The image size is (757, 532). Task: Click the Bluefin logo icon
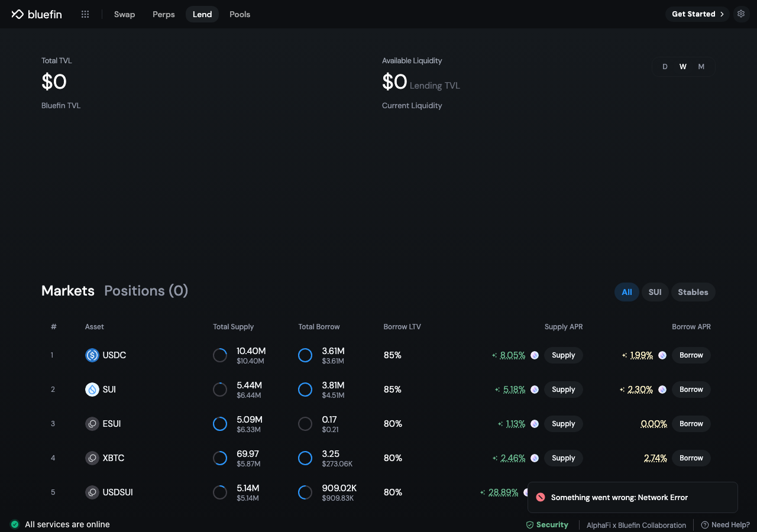coord(17,14)
